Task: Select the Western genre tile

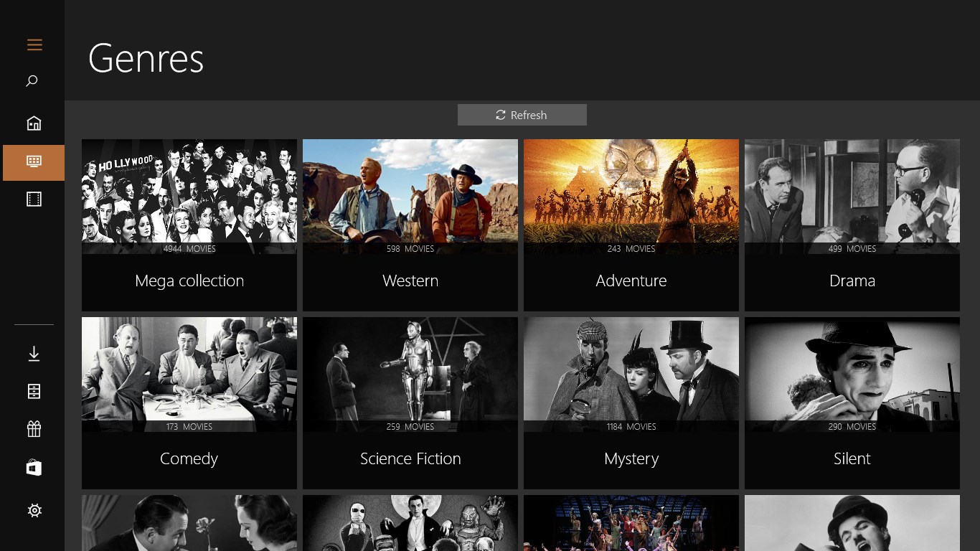Action: pyautogui.click(x=410, y=225)
